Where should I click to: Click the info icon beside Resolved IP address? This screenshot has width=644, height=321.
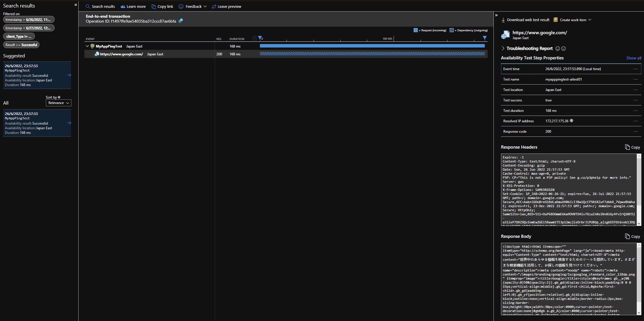click(571, 121)
